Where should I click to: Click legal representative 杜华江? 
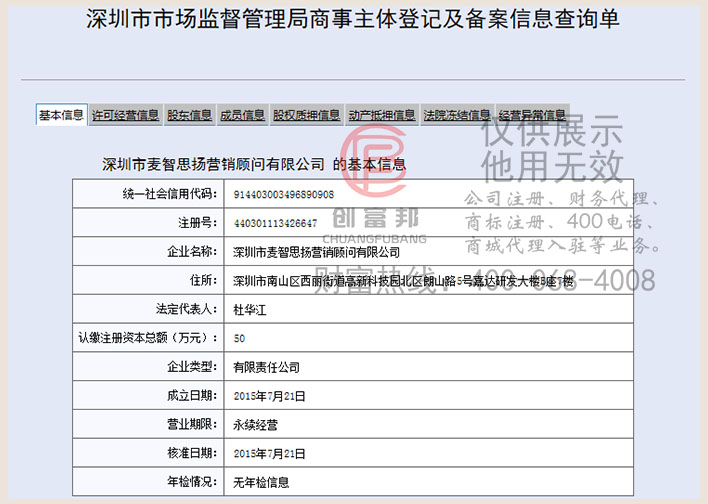[250, 310]
